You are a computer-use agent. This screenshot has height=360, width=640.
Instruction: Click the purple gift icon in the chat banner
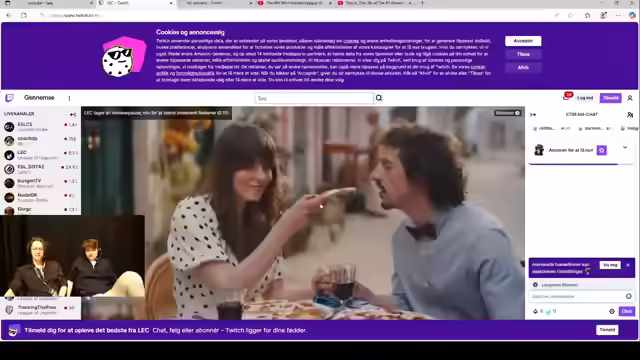(602, 150)
